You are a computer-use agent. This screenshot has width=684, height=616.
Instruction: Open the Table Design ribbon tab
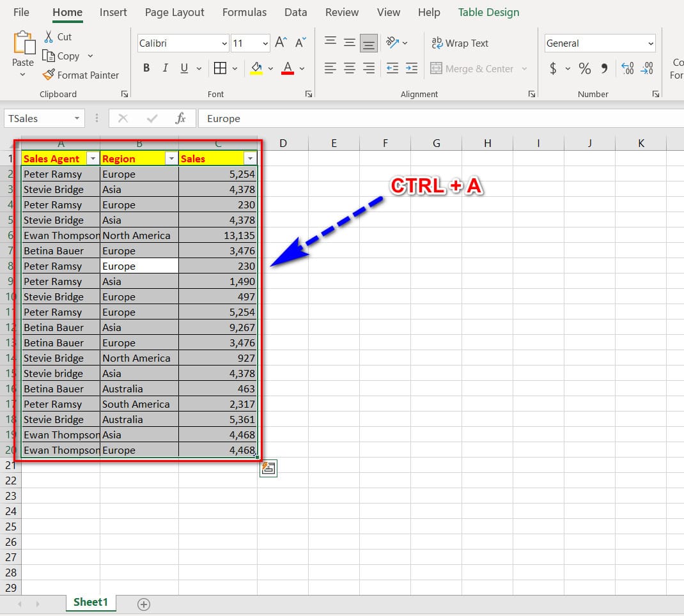click(488, 12)
